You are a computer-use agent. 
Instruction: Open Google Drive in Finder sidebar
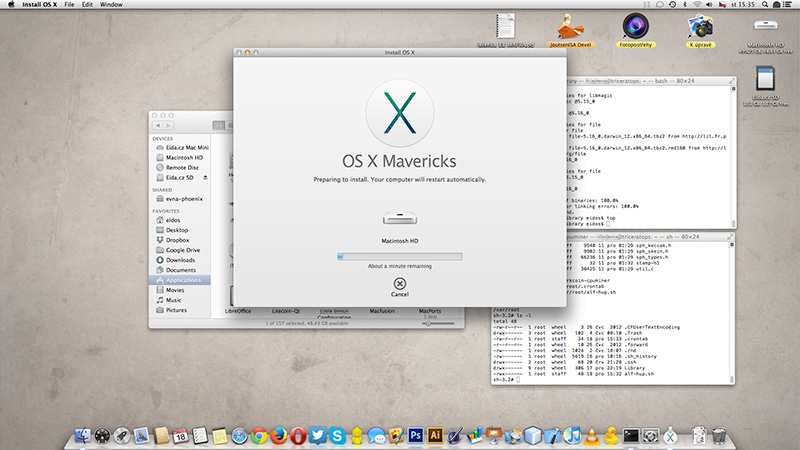pos(178,250)
